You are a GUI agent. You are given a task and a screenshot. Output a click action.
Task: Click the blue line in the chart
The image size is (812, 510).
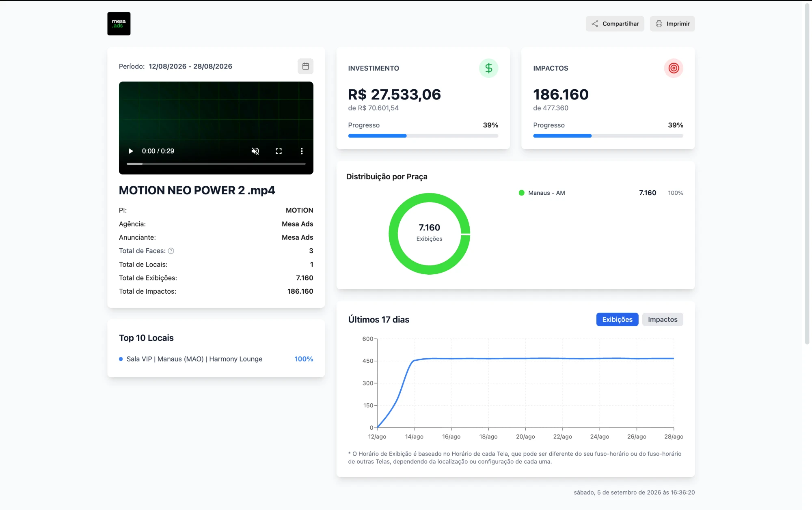(x=525, y=358)
